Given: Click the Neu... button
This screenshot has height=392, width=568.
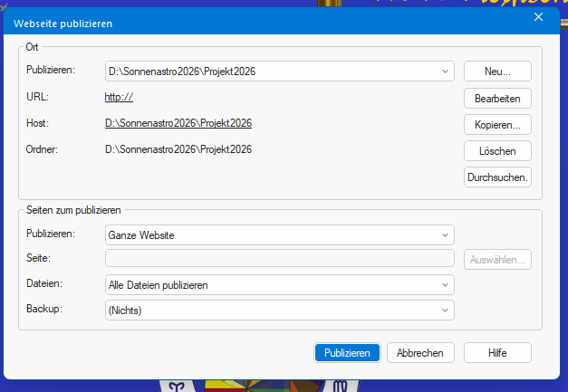Looking at the screenshot, I should pos(497,71).
